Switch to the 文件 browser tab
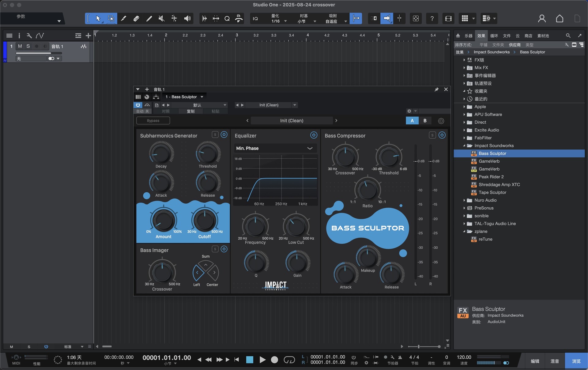 [507, 36]
